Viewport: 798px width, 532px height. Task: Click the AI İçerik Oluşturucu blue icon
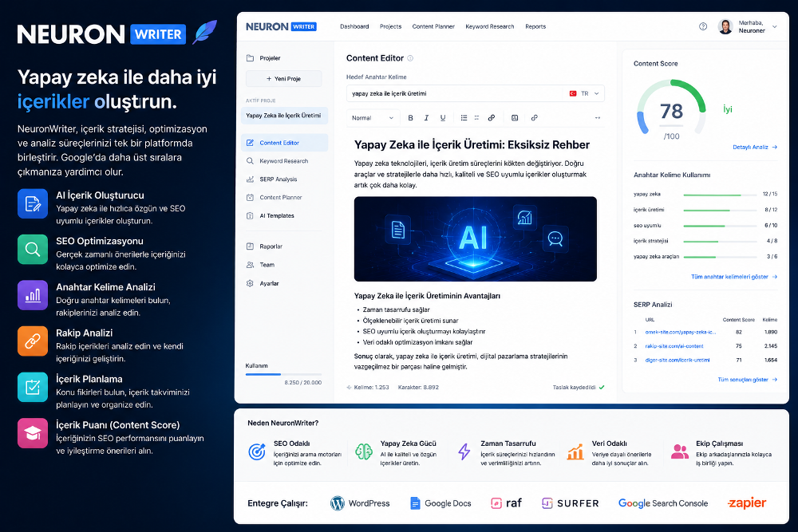33,203
